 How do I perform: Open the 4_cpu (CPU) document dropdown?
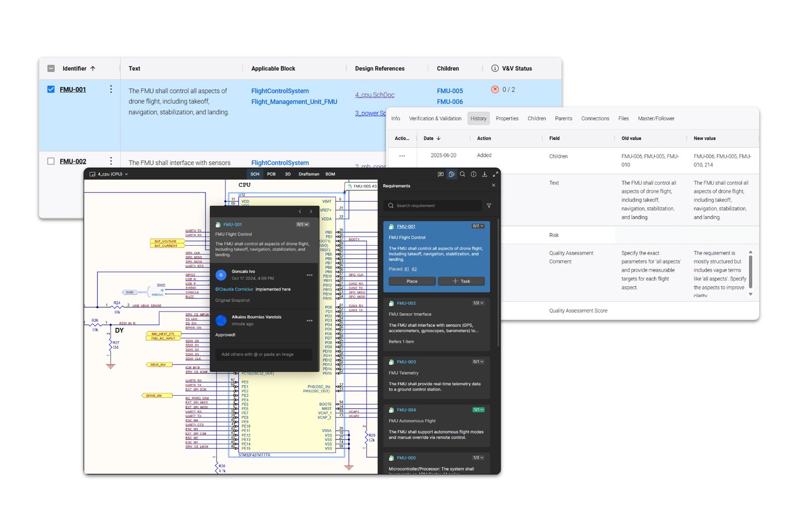pyautogui.click(x=109, y=174)
